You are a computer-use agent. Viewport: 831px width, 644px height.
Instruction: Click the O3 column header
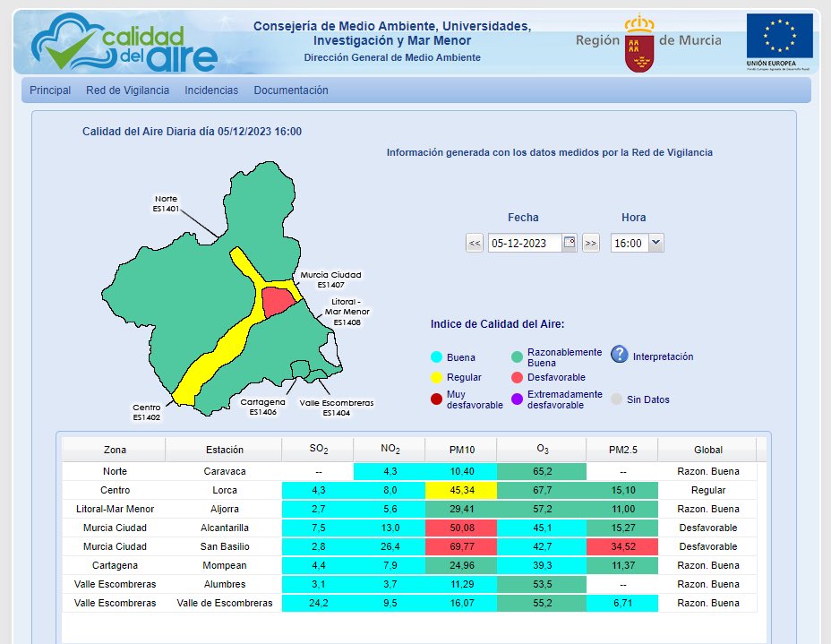click(542, 450)
